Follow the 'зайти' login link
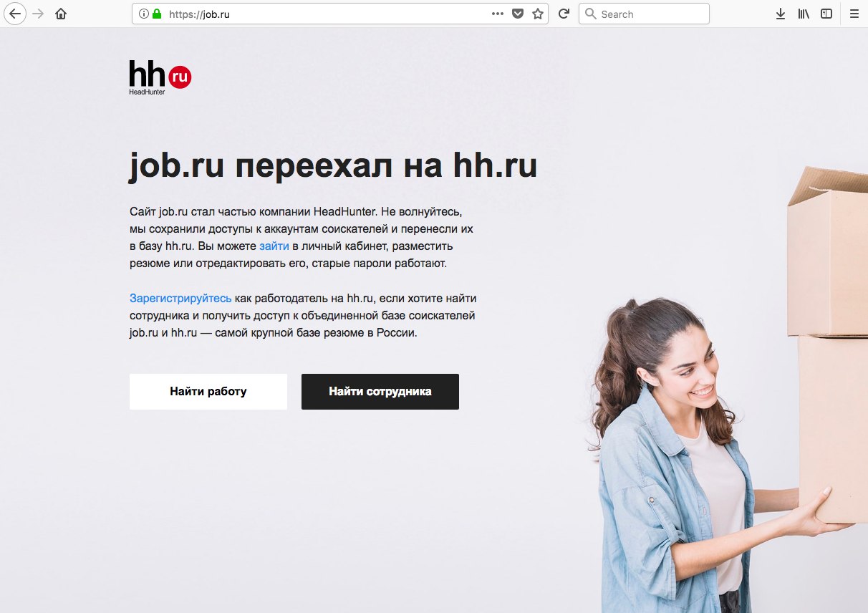The height and width of the screenshot is (613, 868). [274, 246]
